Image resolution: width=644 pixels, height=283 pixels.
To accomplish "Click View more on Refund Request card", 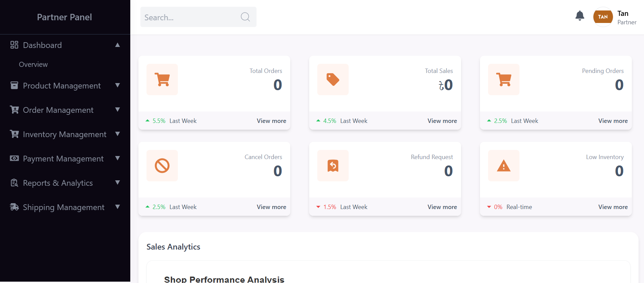I will (x=442, y=207).
